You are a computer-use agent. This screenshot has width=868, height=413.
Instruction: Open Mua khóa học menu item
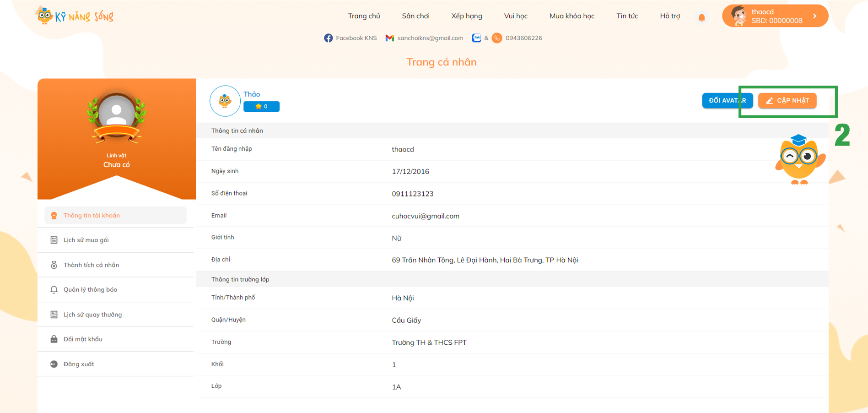coord(571,16)
